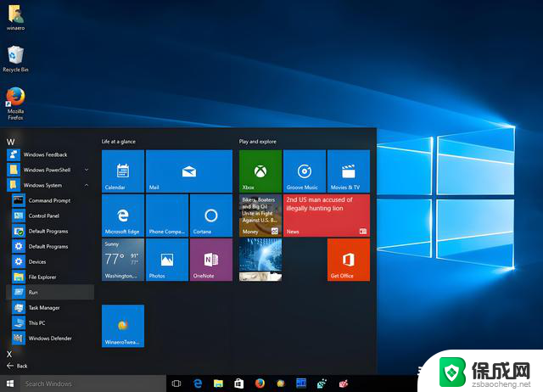Select Mozilla Firefox desktop shortcut

15,104
